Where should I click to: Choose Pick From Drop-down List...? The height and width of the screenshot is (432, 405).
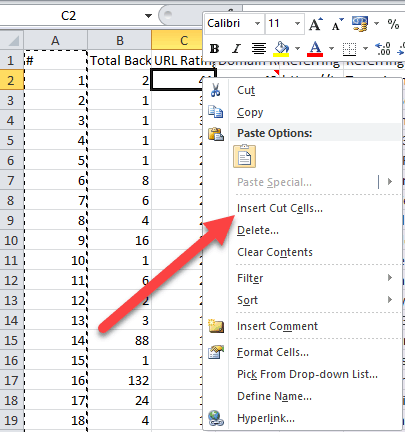click(307, 374)
